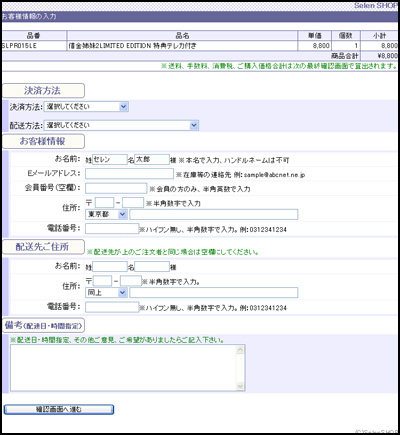The width and height of the screenshot is (400, 435).
Task: Click the customer surname field containing セレン
Action: (110, 160)
